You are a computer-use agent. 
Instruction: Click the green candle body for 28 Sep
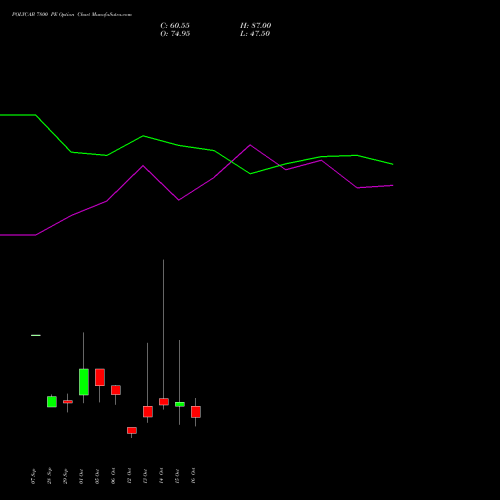coord(52,402)
